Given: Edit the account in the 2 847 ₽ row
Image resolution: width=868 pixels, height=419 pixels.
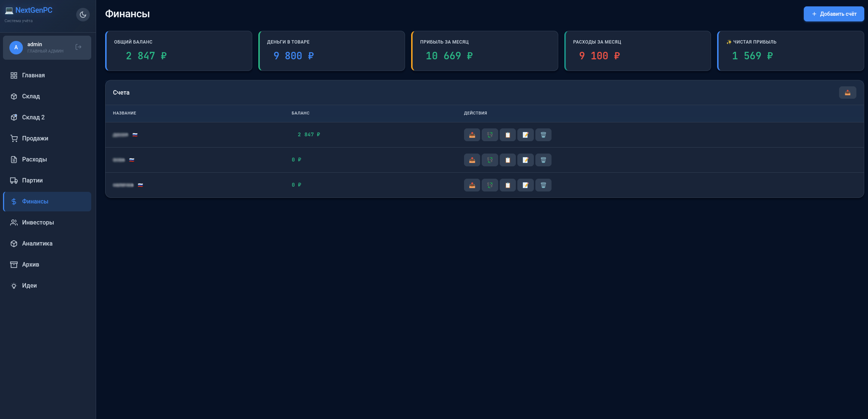Looking at the screenshot, I should [x=526, y=135].
